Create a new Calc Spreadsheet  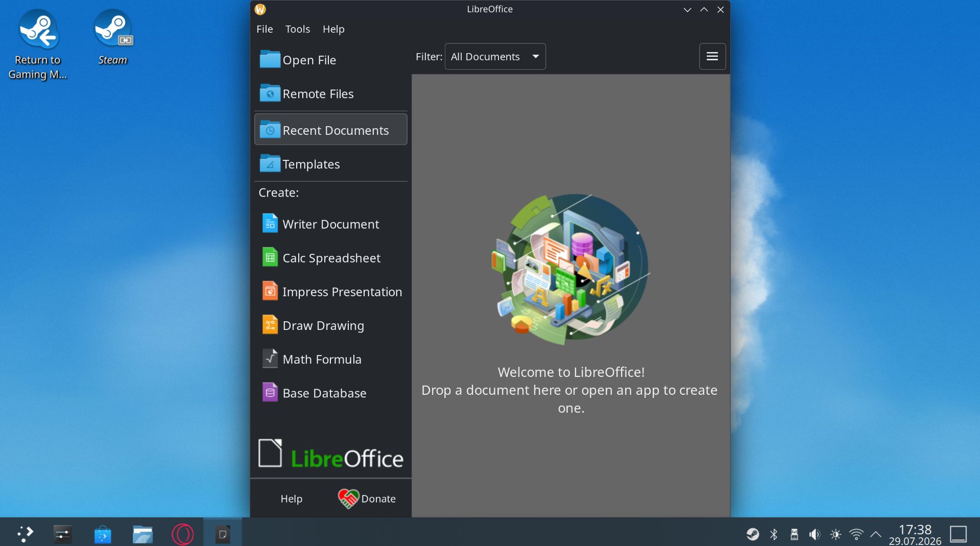(330, 258)
